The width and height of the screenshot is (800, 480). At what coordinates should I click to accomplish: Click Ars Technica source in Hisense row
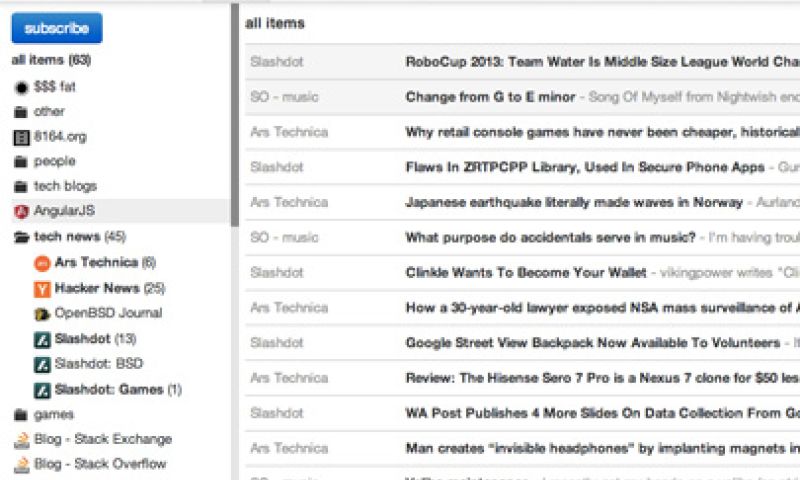point(289,378)
